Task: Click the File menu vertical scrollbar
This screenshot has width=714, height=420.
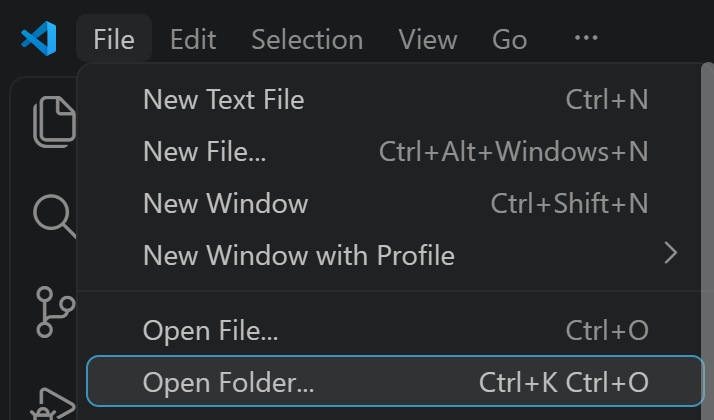Action: [x=708, y=241]
